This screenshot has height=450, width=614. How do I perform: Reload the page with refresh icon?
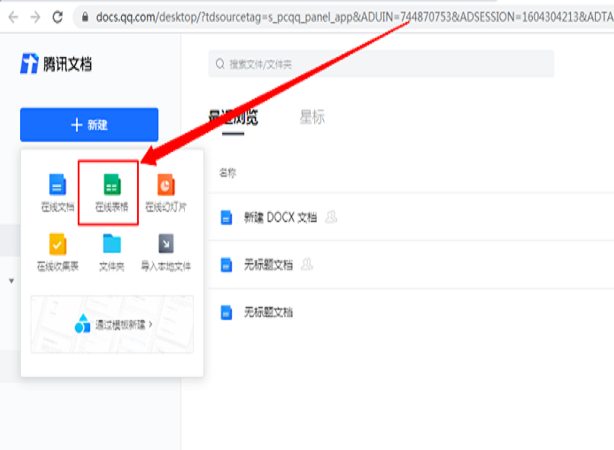click(58, 17)
